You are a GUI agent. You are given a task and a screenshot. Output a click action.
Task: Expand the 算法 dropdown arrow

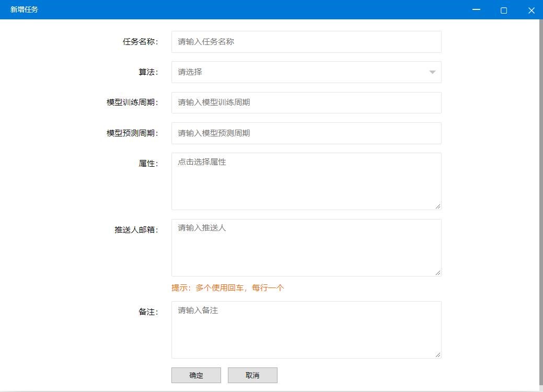coord(432,72)
